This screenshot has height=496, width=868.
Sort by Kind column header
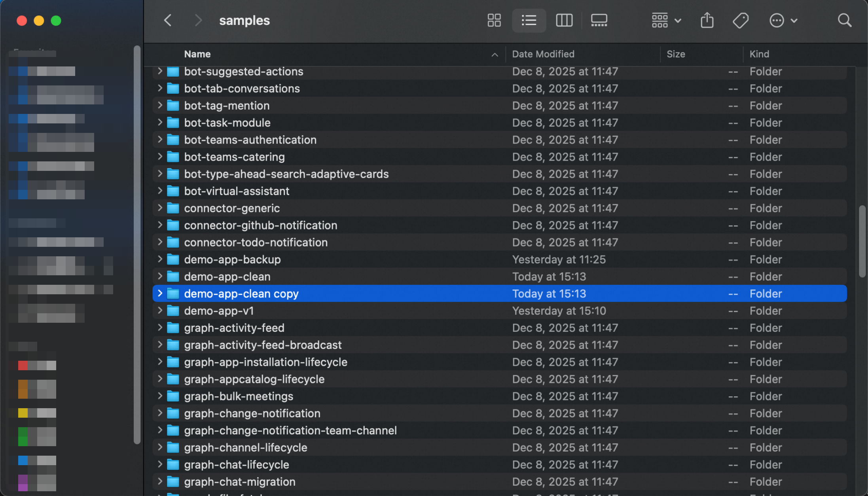[759, 54]
